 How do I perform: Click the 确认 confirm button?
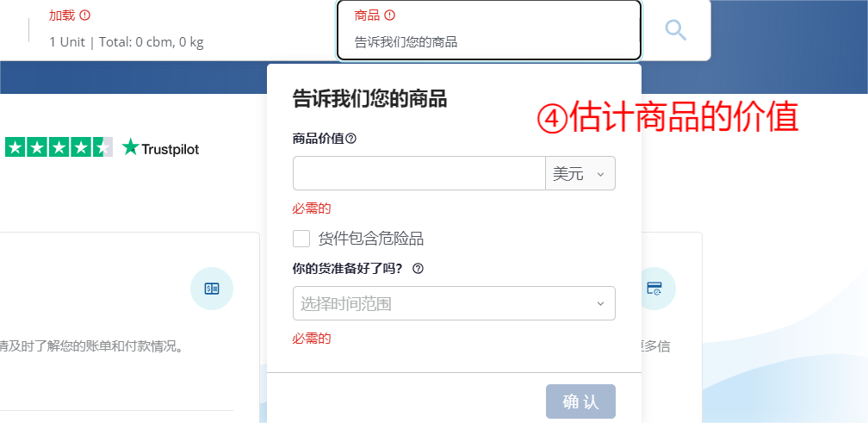pyautogui.click(x=580, y=401)
